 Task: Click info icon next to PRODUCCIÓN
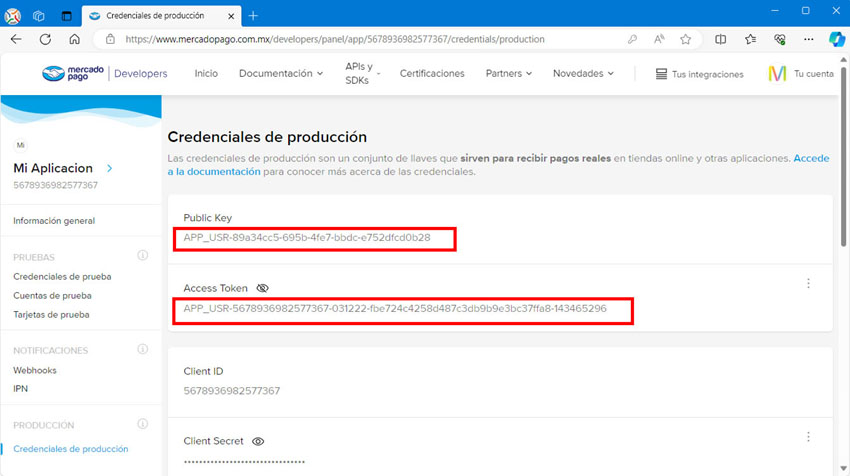coord(143,424)
